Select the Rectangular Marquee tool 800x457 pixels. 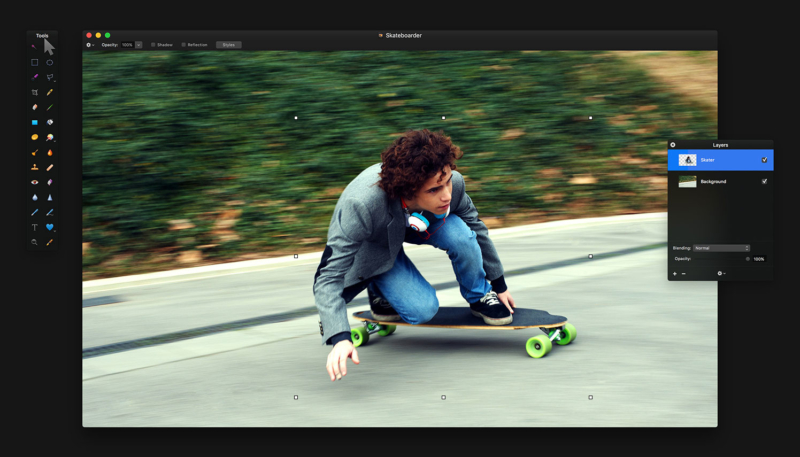35,62
